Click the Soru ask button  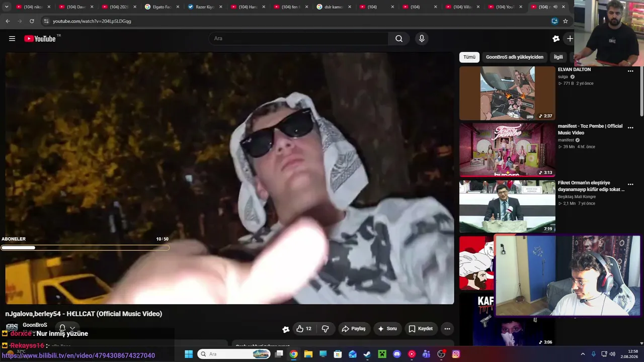[x=387, y=329]
